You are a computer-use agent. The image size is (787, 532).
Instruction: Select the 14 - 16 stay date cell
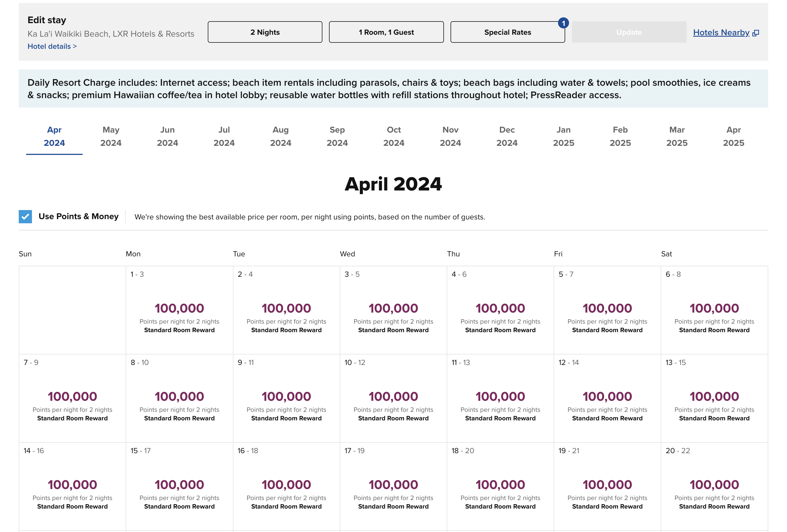click(x=72, y=487)
